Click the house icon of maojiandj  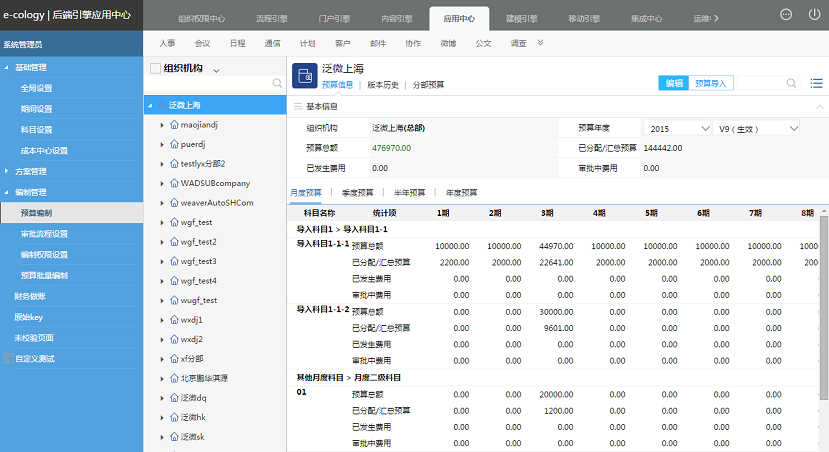click(174, 125)
